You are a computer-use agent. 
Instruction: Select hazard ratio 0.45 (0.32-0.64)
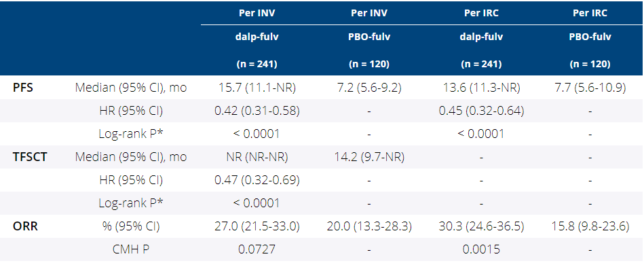[x=481, y=111]
